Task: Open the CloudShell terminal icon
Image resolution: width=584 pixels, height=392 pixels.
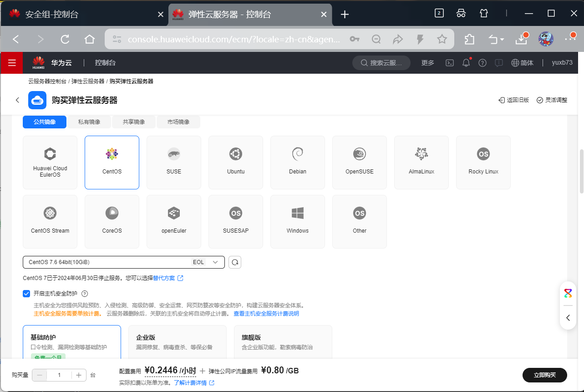Action: (x=449, y=63)
